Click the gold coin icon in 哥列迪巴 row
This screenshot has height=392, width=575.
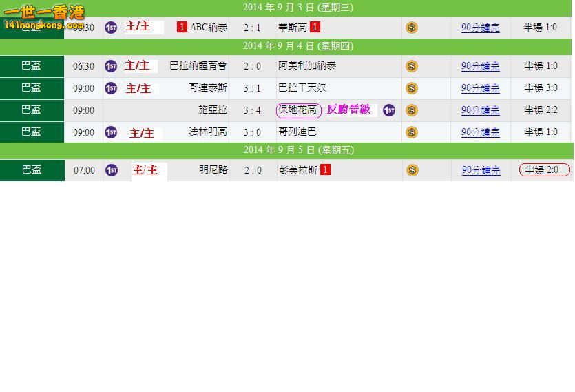412,132
